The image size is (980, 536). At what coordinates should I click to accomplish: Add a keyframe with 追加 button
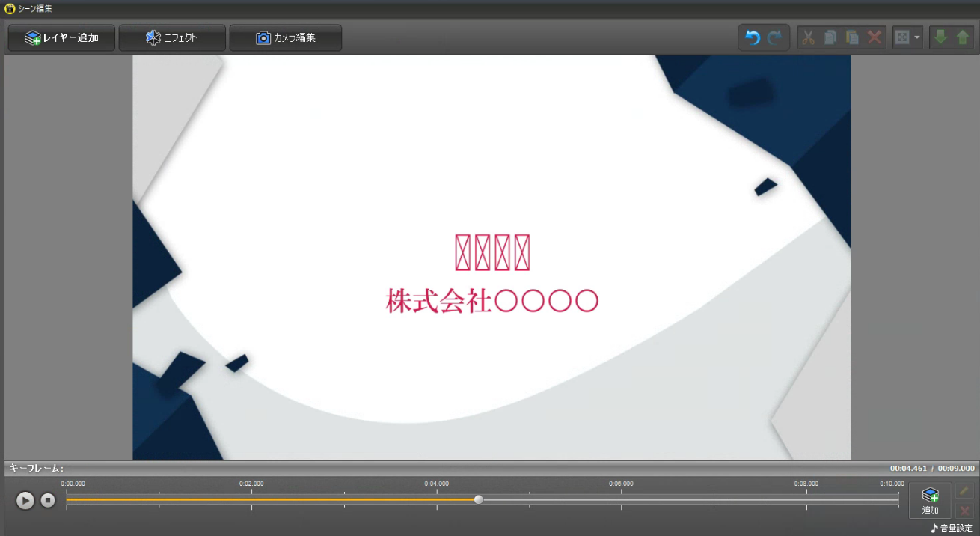930,500
